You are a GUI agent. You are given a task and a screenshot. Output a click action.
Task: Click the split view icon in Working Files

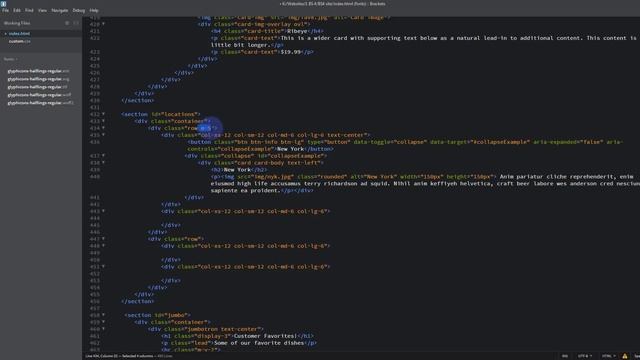pos(76,23)
